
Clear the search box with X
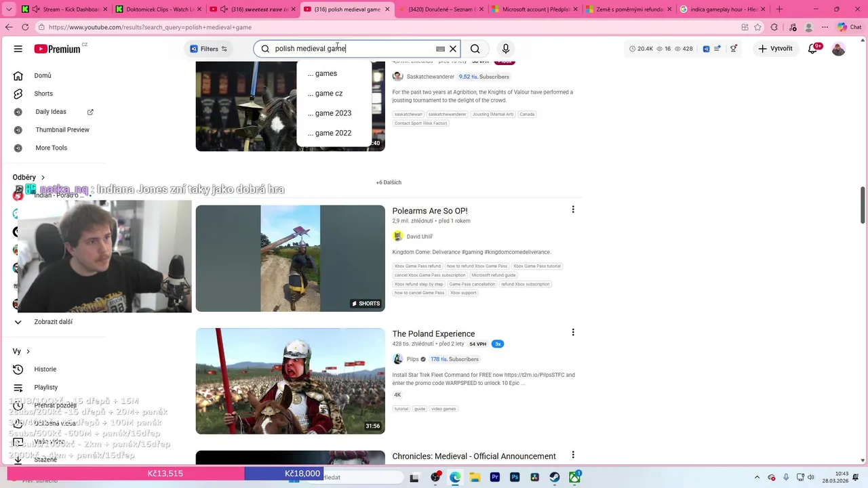(453, 49)
